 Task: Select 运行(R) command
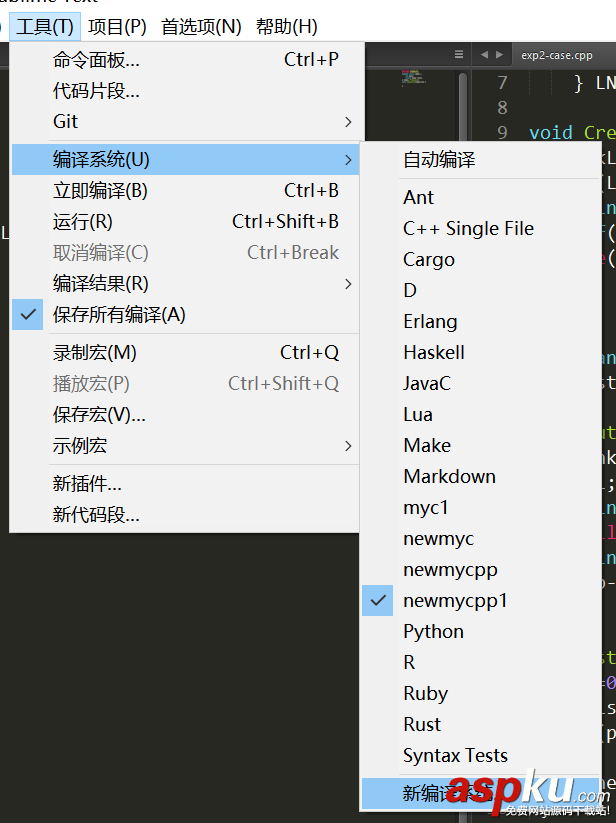pyautogui.click(x=185, y=221)
